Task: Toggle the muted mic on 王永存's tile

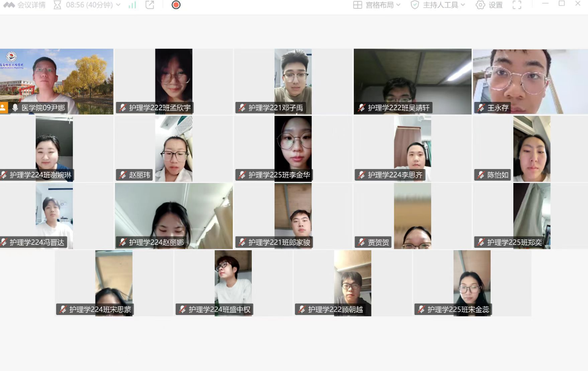Action: point(481,108)
